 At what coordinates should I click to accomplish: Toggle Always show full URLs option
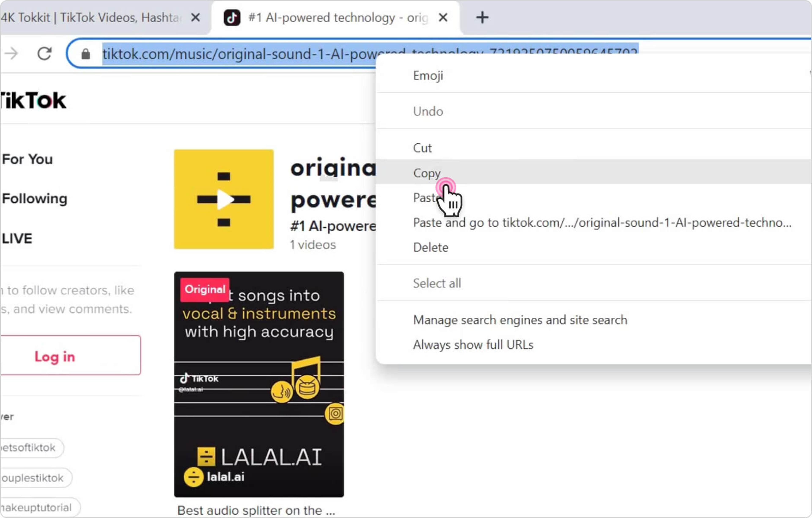[473, 345]
